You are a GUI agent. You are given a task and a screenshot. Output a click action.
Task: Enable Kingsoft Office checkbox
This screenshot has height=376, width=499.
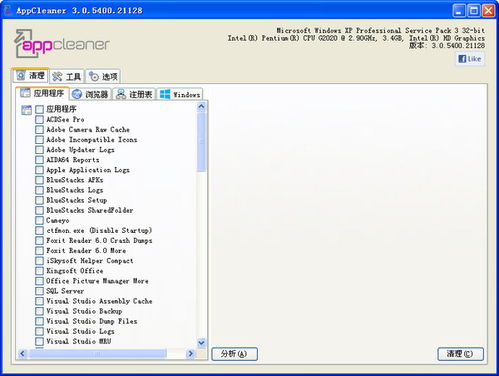coord(39,271)
